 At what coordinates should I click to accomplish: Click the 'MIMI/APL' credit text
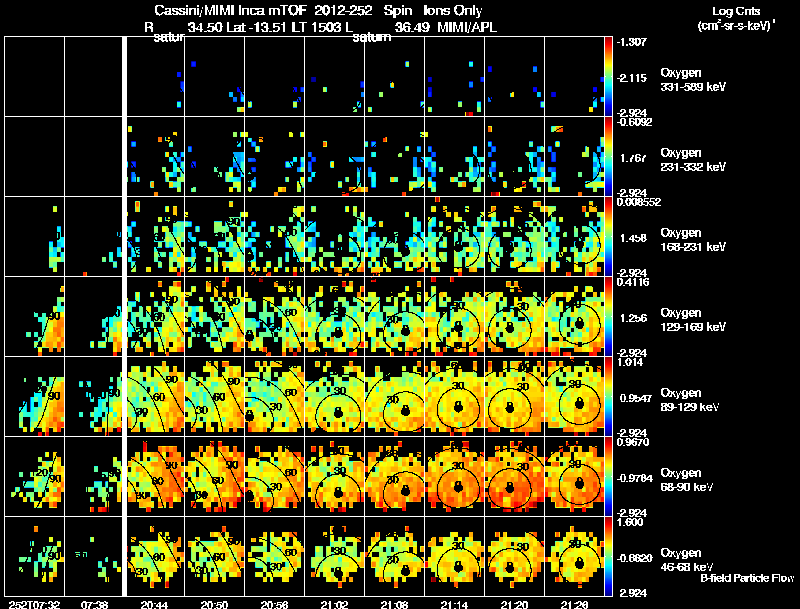467,27
